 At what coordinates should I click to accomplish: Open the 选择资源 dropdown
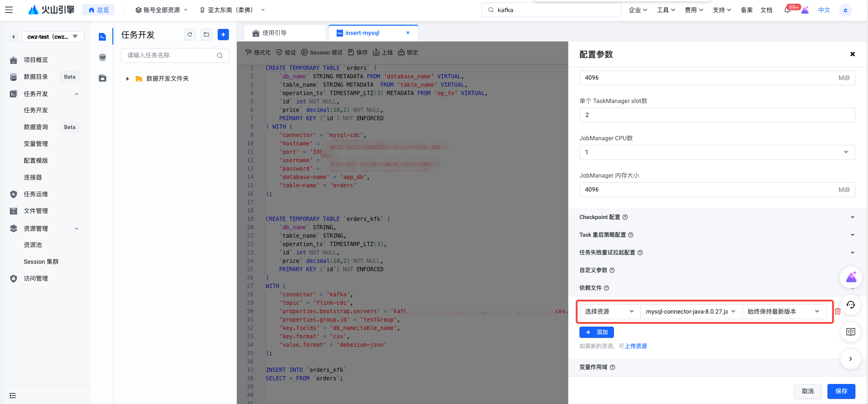point(610,311)
